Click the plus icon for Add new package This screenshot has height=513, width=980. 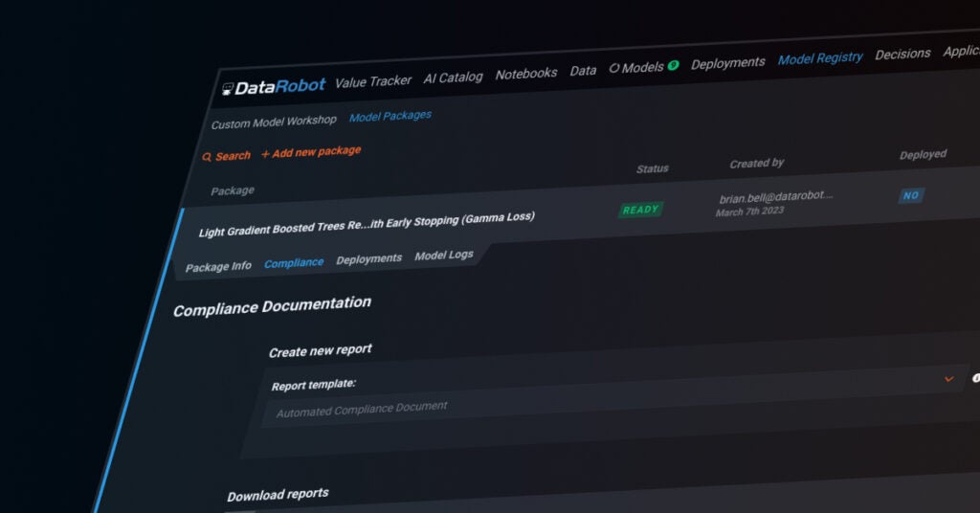[x=266, y=154]
